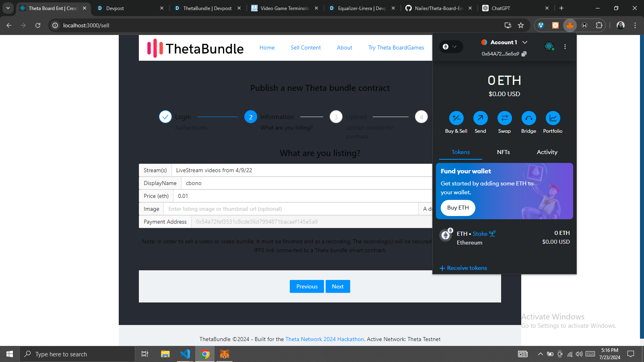Switch to the MetaMask Activity tab
The height and width of the screenshot is (362, 644).
pyautogui.click(x=547, y=152)
